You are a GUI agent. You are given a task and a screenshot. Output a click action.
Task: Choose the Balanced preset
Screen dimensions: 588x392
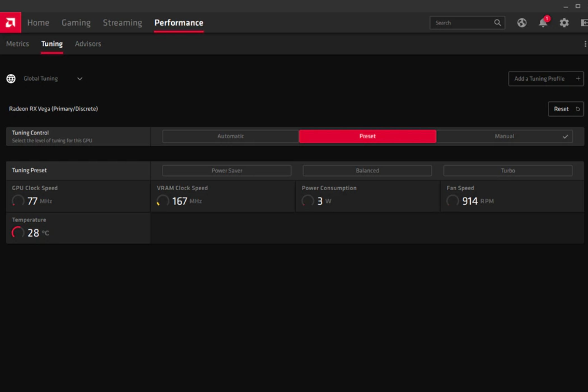point(367,171)
